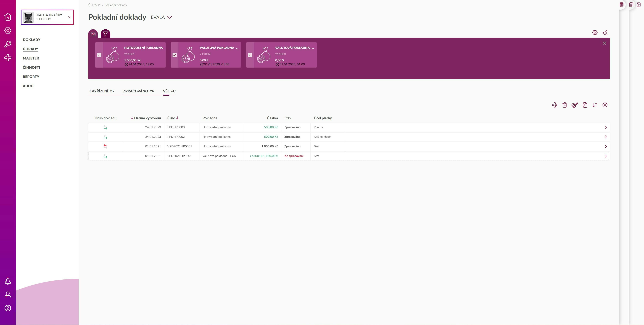Click the import document icon in toolbar
644x325 pixels.
584,105
